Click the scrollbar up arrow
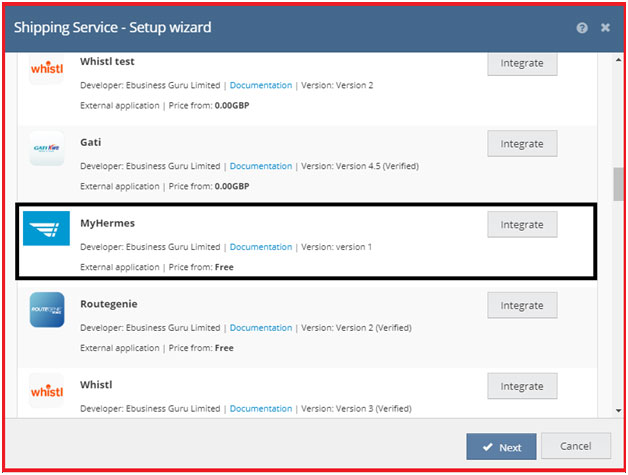The height and width of the screenshot is (475, 628). coord(618,60)
